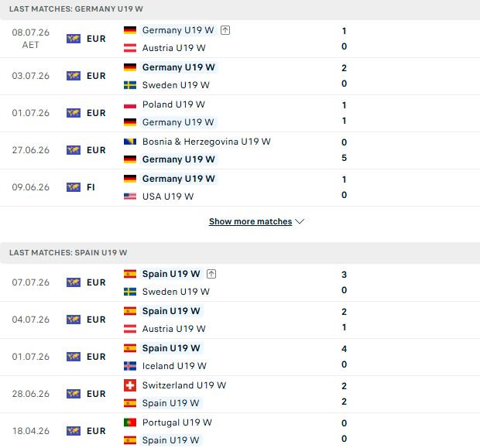
Task: Click the Poland flag icon
Action: click(130, 104)
